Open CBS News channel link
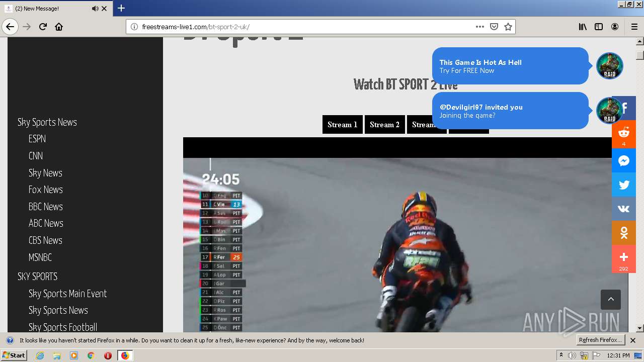This screenshot has height=362, width=644. [45, 240]
